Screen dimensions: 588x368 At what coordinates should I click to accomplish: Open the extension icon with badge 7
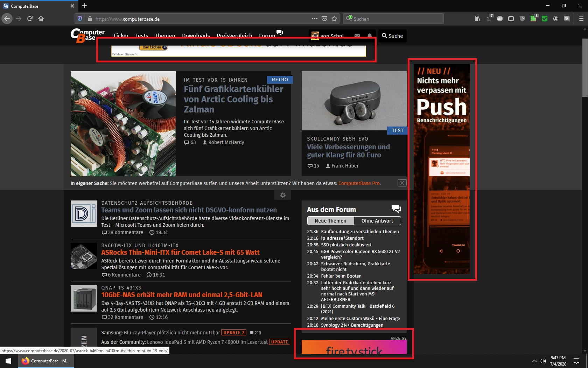point(489,18)
